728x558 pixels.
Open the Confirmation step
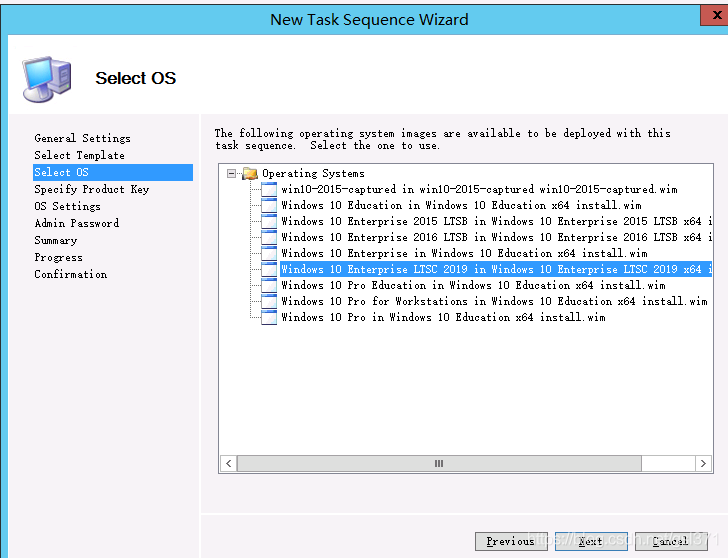click(x=71, y=274)
